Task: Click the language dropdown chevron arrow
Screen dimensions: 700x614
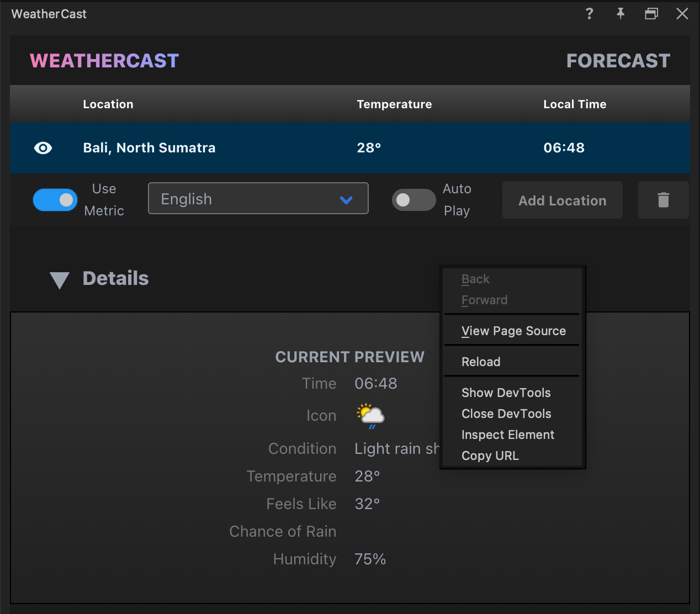Action: 347,200
